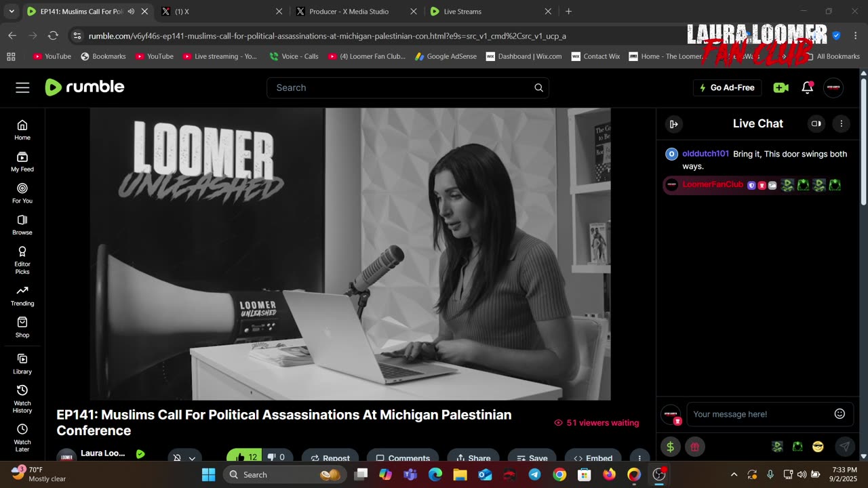868x488 pixels.
Task: Click the green dollar Rant icon
Action: tap(670, 446)
